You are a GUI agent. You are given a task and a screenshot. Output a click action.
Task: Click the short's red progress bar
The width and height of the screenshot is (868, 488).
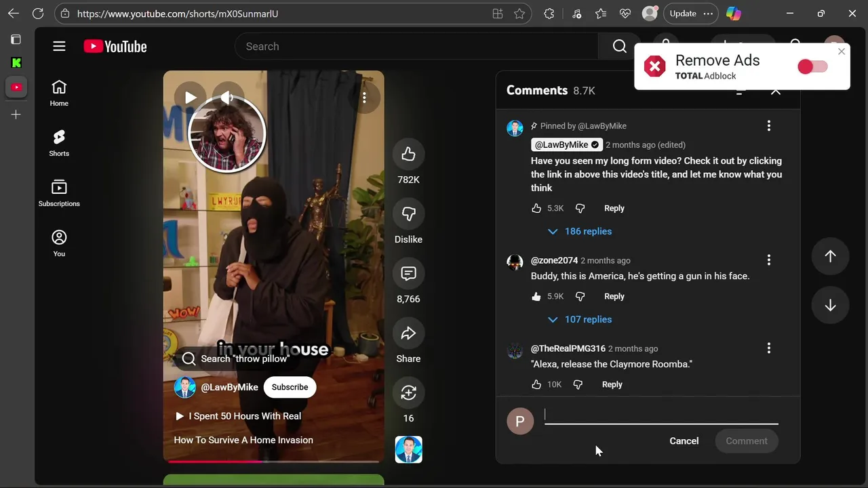coord(273,462)
